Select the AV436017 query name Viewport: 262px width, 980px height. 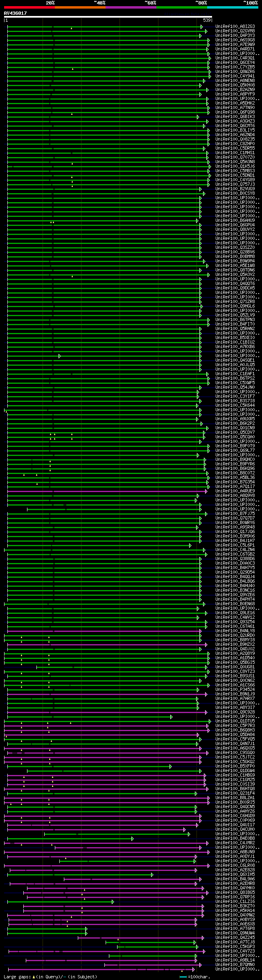(x=16, y=13)
